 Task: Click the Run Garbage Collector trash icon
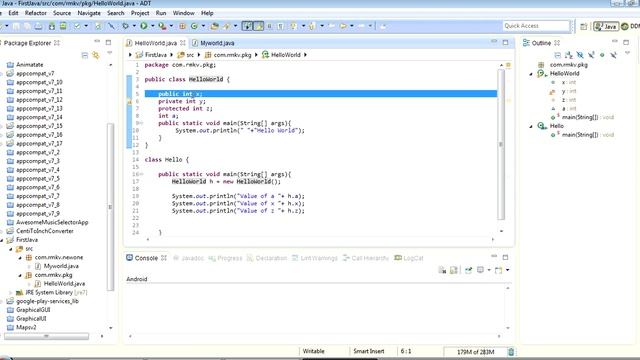tap(511, 352)
